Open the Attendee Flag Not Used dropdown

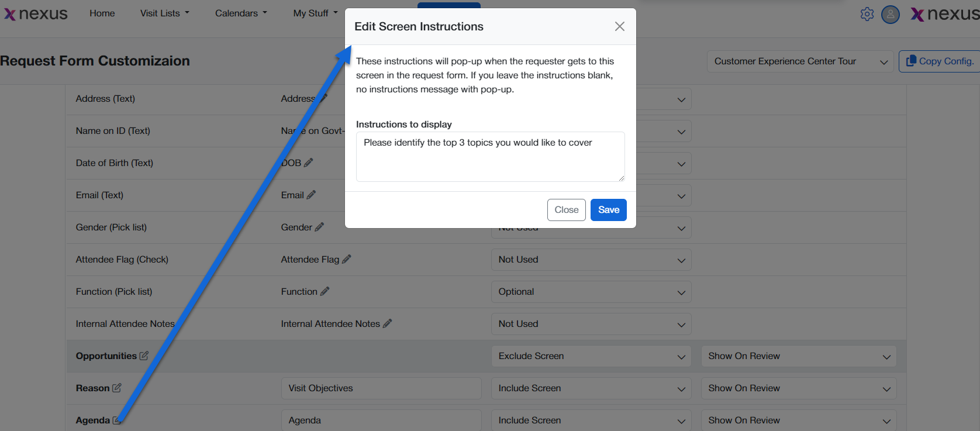(x=591, y=260)
